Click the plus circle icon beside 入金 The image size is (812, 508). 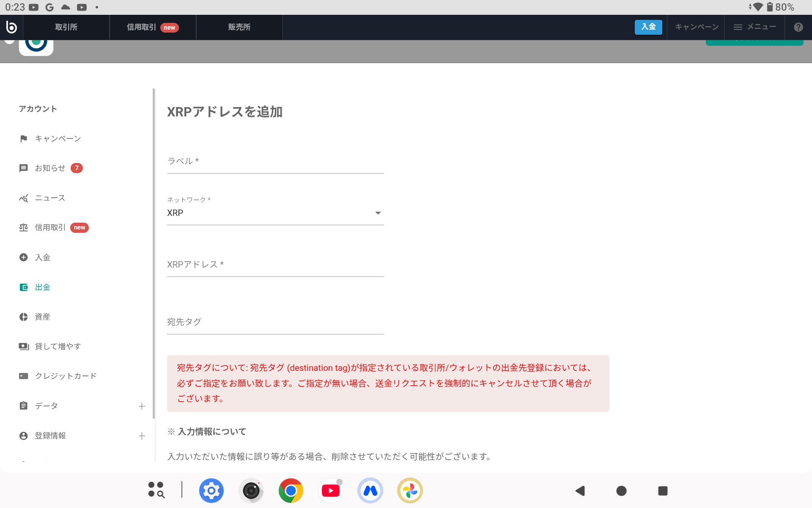tap(24, 257)
